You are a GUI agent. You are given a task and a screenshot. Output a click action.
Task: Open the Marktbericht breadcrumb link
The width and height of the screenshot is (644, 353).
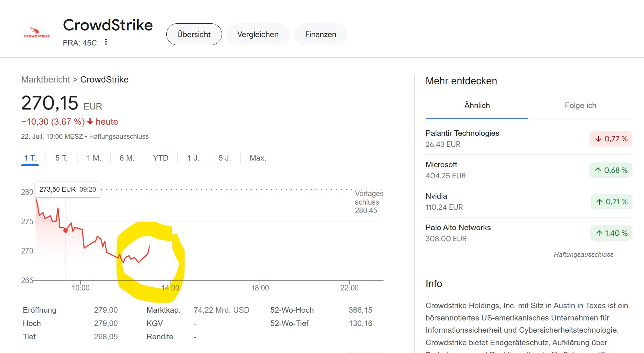click(x=46, y=80)
